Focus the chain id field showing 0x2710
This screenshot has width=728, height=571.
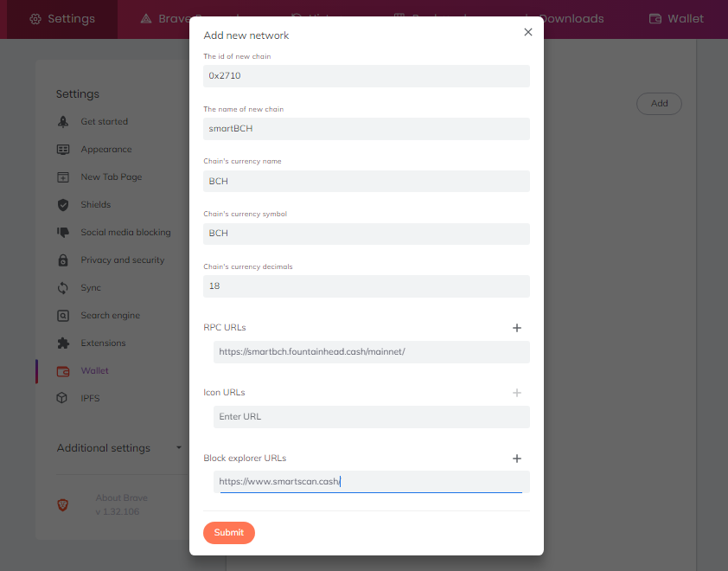[367, 76]
